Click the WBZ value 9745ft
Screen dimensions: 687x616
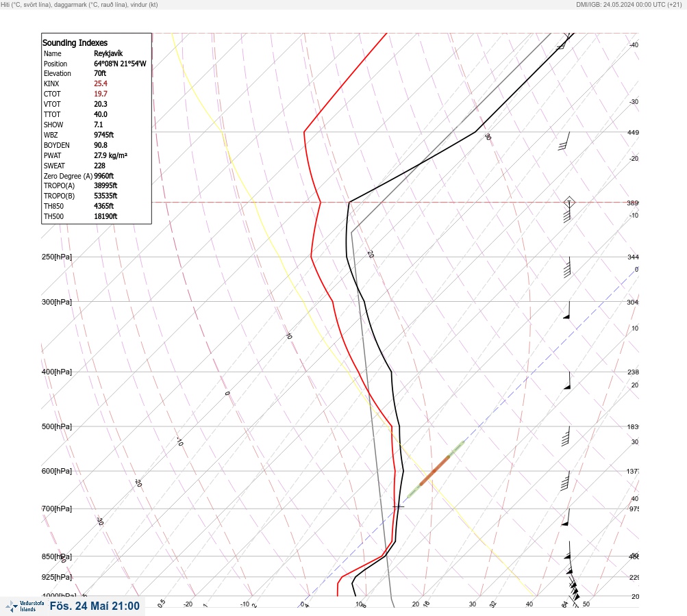pos(104,135)
